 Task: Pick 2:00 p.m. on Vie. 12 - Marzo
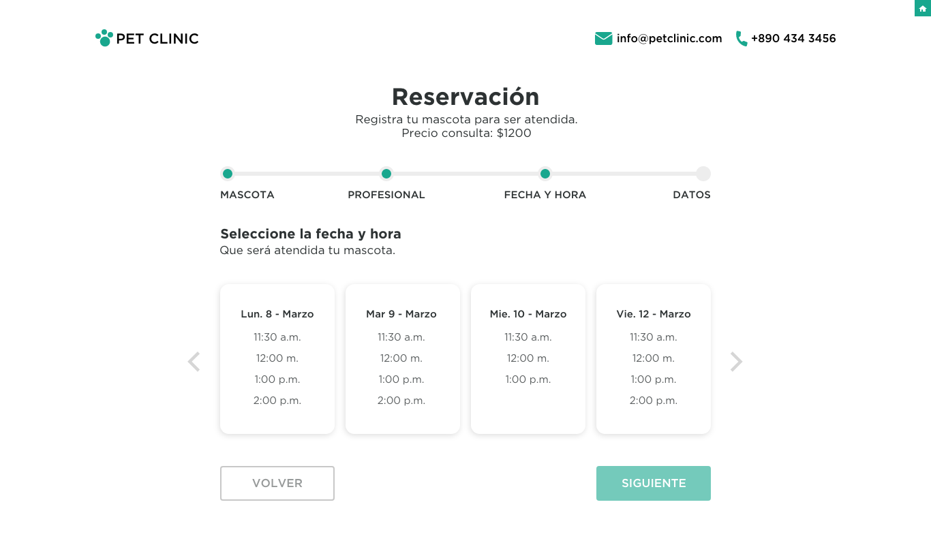[654, 401]
